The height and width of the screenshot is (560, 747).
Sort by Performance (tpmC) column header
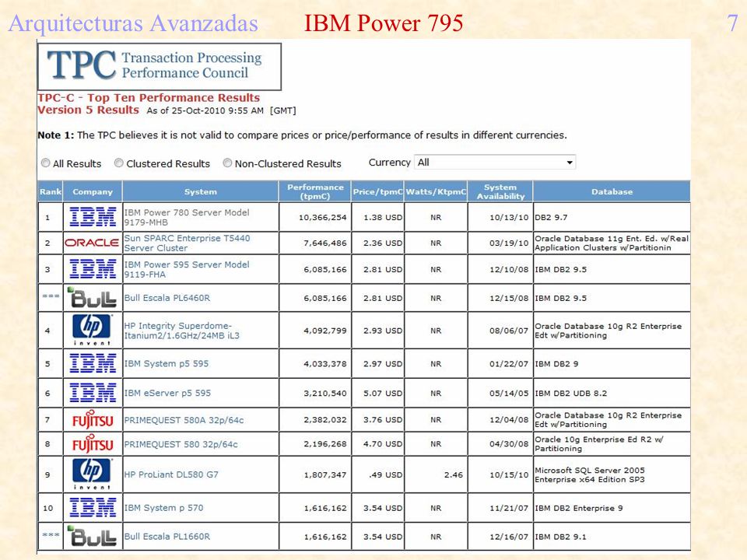(315, 191)
